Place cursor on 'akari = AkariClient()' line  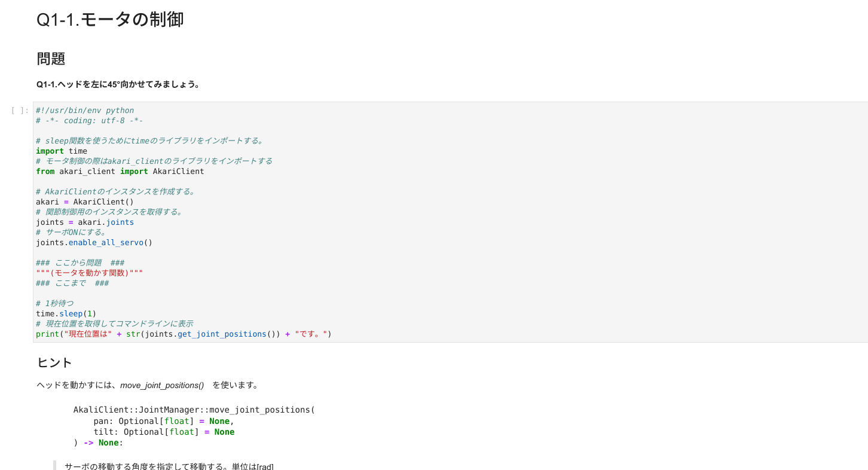tap(84, 202)
